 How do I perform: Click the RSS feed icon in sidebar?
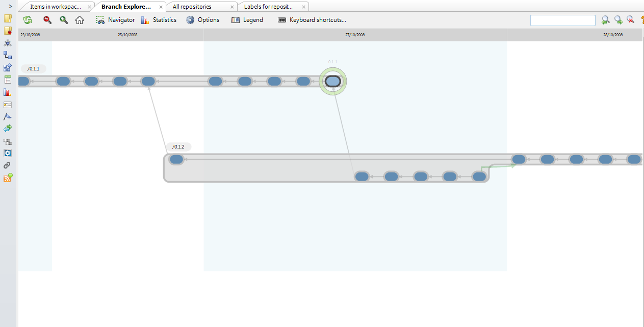click(7, 178)
